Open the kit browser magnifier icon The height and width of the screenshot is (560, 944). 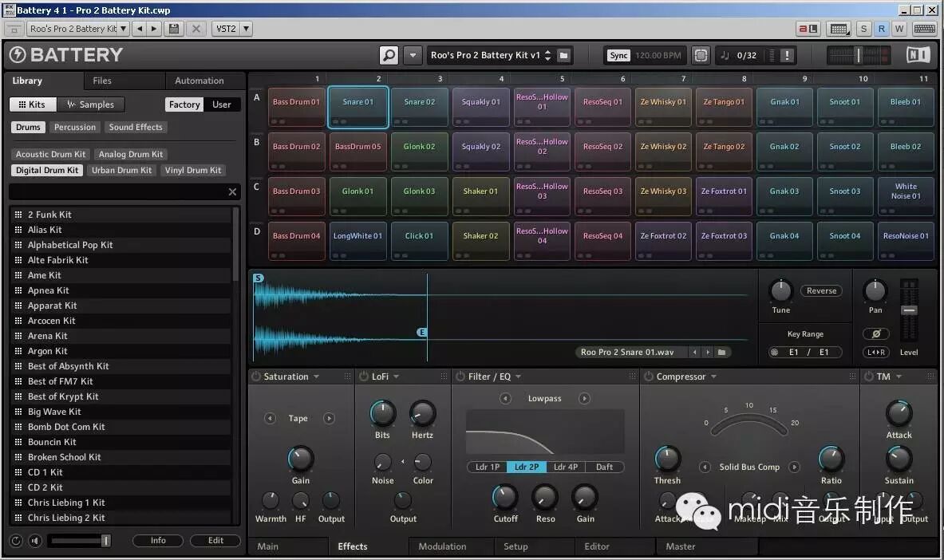pyautogui.click(x=389, y=55)
